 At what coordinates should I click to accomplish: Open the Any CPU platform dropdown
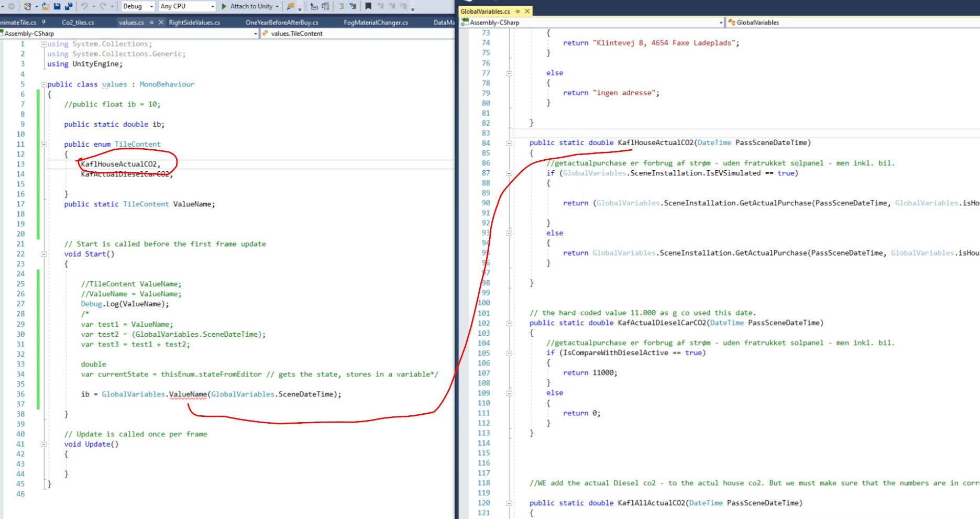pos(212,6)
